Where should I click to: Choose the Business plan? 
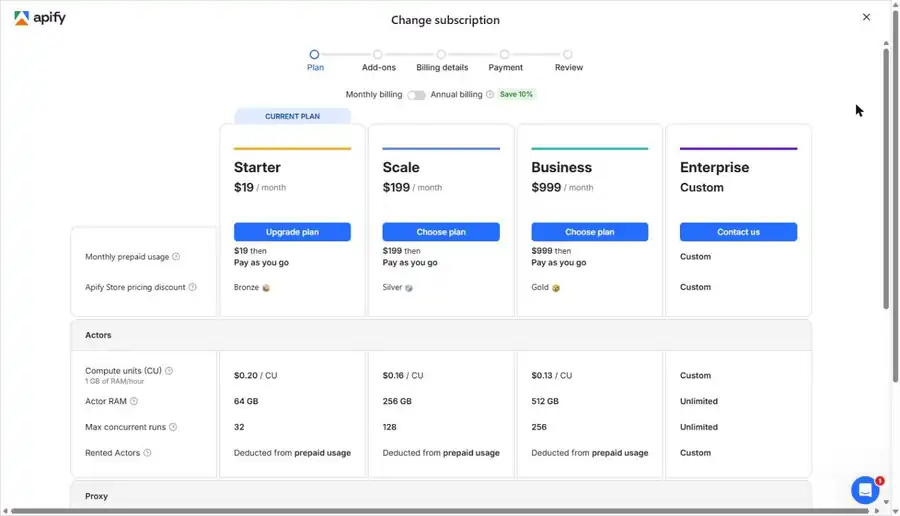click(589, 232)
